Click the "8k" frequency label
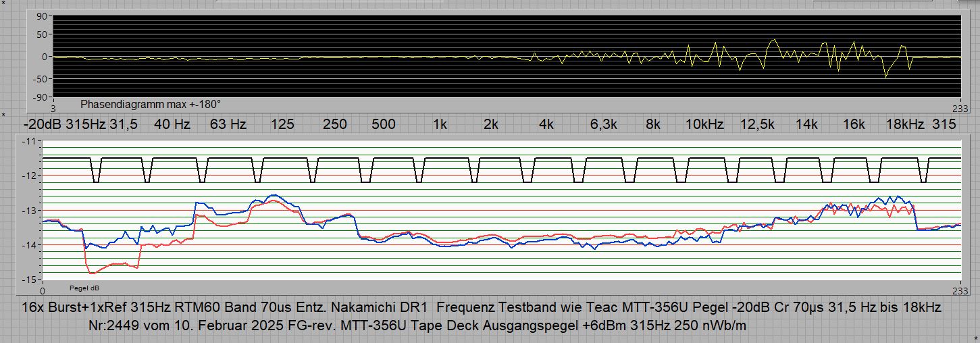The height and width of the screenshot is (343, 980). 652,124
